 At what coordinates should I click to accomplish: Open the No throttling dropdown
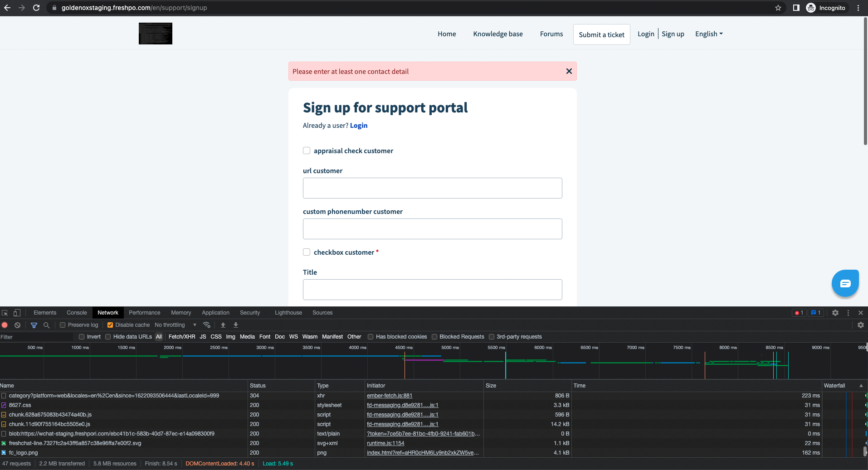click(x=175, y=325)
